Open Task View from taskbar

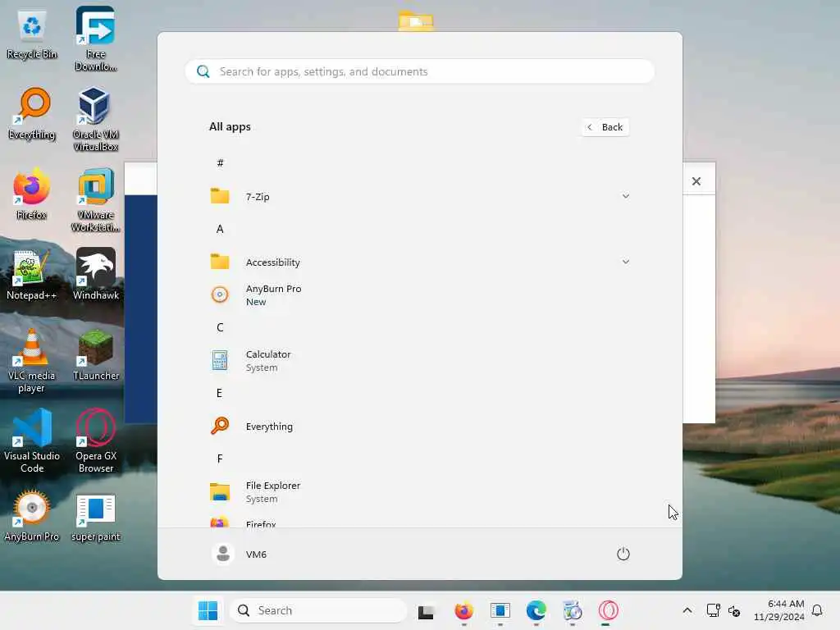[x=427, y=610]
